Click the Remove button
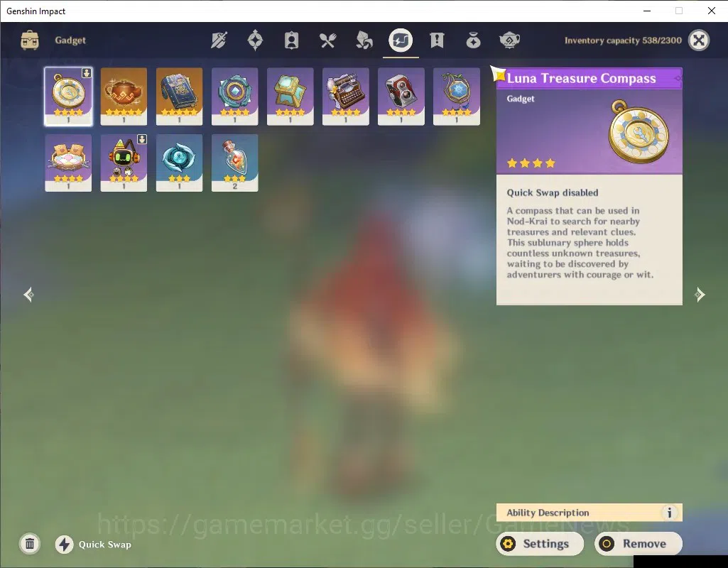Viewport: 728px width, 568px height. (639, 544)
